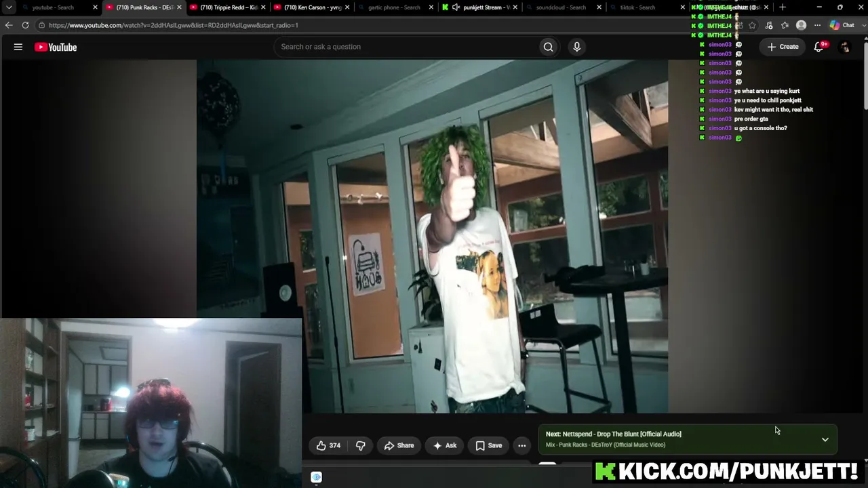
Task: Click the 'u got a console tho?' chat message
Action: click(x=761, y=128)
